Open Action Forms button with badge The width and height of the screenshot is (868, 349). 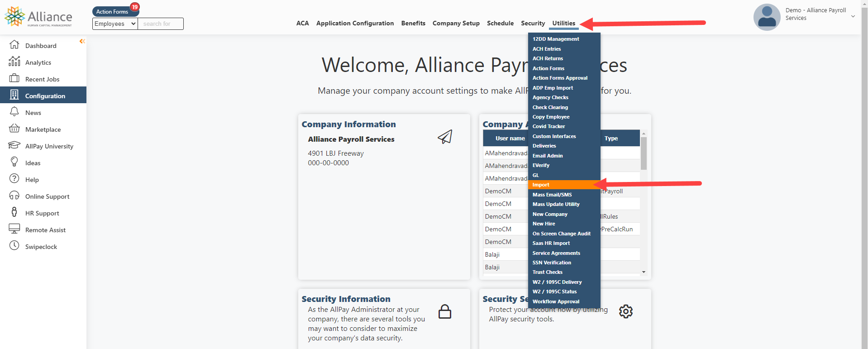(115, 11)
